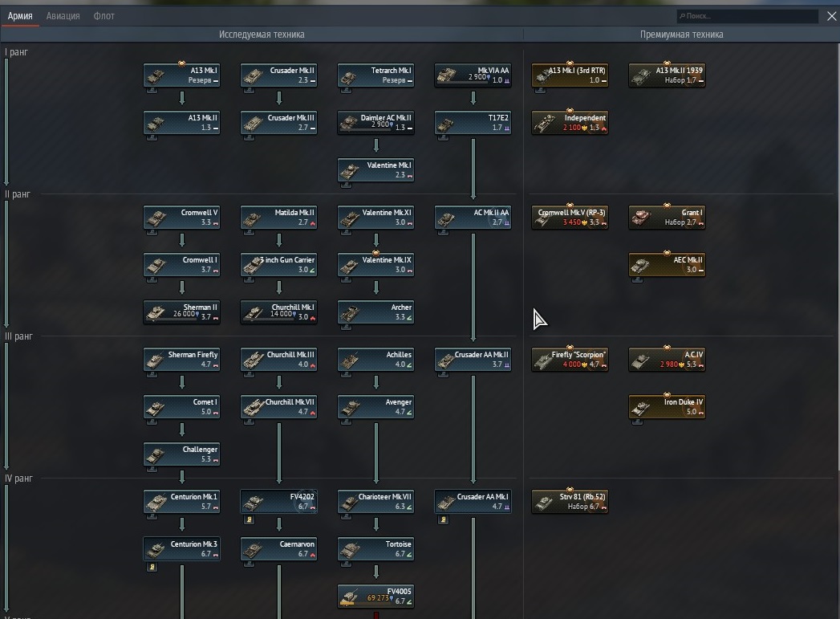The width and height of the screenshot is (840, 619).
Task: Select the Centurion Mk.1 tank
Action: point(181,502)
